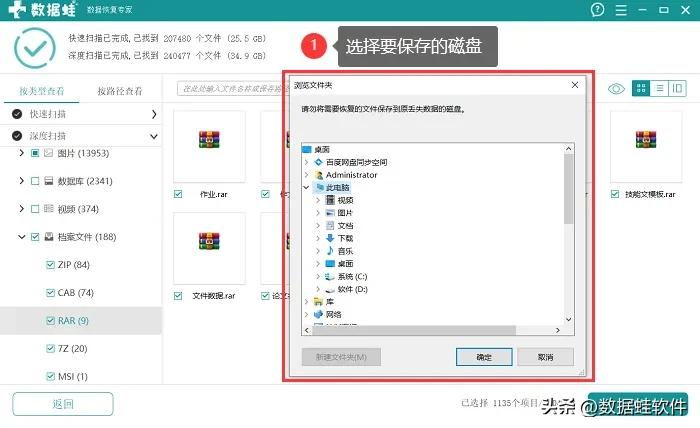This screenshot has width=700, height=428.
Task: Click the 返回 back button
Action: 63,404
